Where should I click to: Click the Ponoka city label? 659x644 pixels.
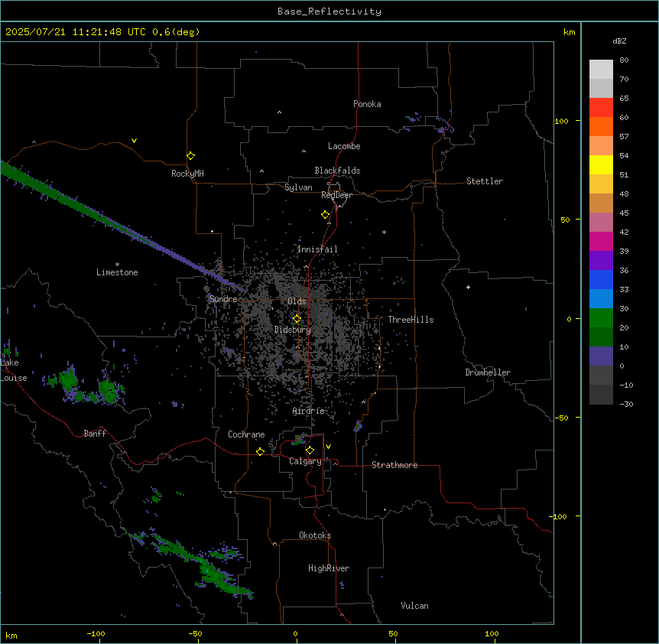pos(367,104)
